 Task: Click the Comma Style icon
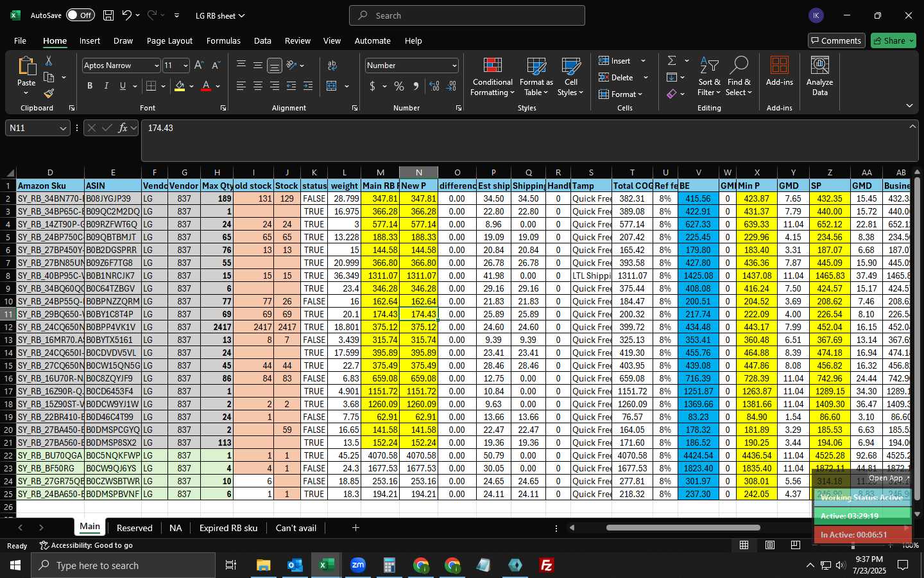pyautogui.click(x=416, y=86)
